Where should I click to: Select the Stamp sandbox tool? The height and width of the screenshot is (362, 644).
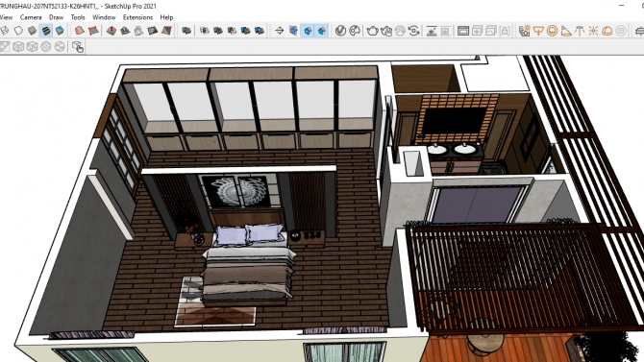tap(125, 31)
